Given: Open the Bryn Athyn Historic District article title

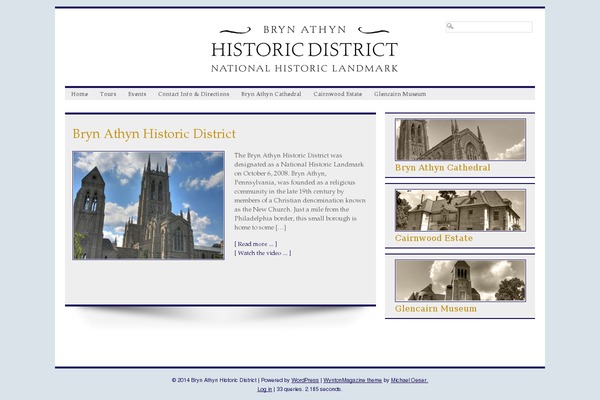Looking at the screenshot, I should click(154, 134).
